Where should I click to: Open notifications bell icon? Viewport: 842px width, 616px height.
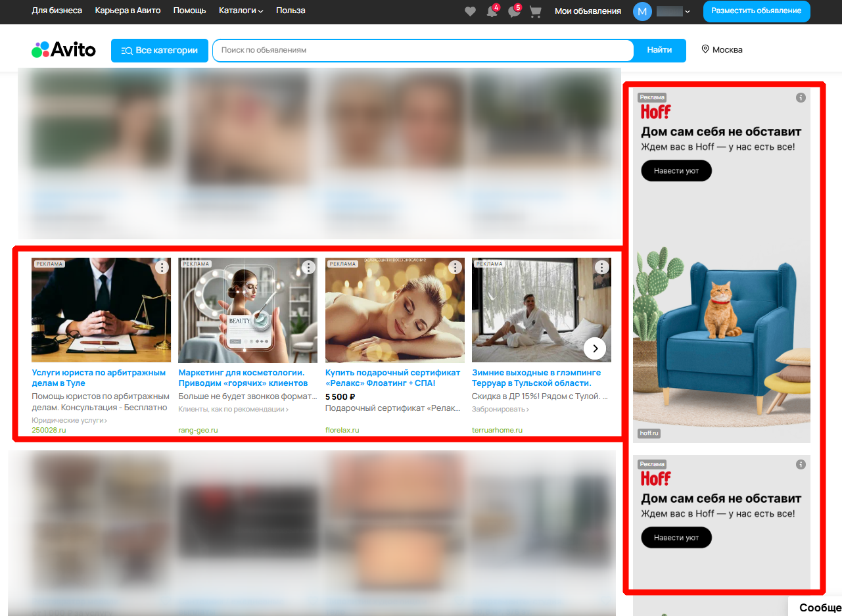point(492,11)
